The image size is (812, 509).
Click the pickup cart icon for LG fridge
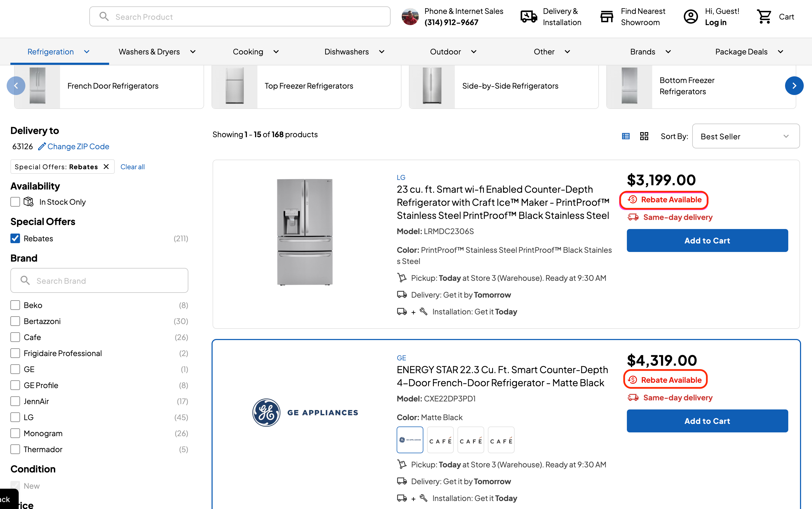pos(402,278)
